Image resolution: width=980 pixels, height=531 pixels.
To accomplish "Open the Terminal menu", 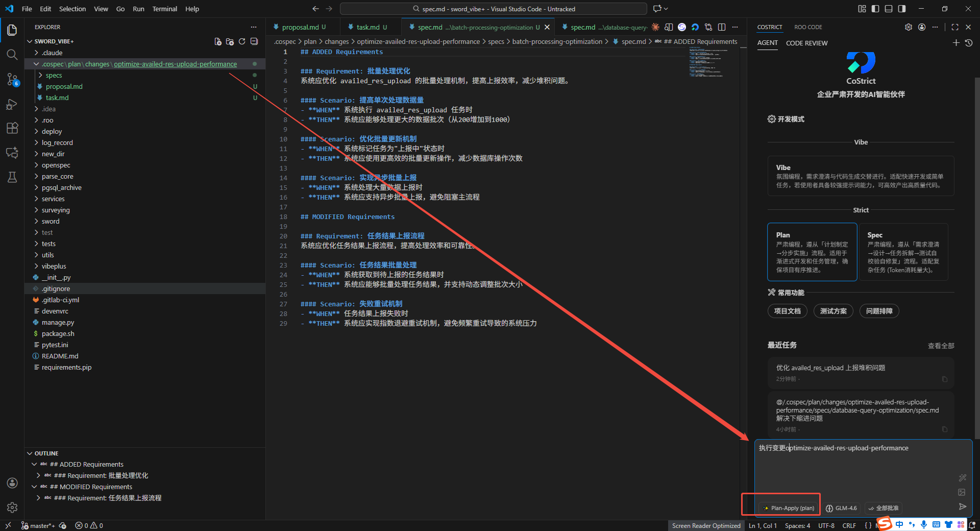I will [x=164, y=9].
